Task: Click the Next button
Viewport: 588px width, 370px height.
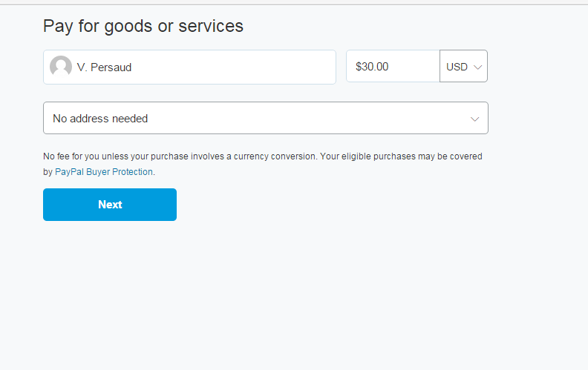Action: (x=110, y=205)
